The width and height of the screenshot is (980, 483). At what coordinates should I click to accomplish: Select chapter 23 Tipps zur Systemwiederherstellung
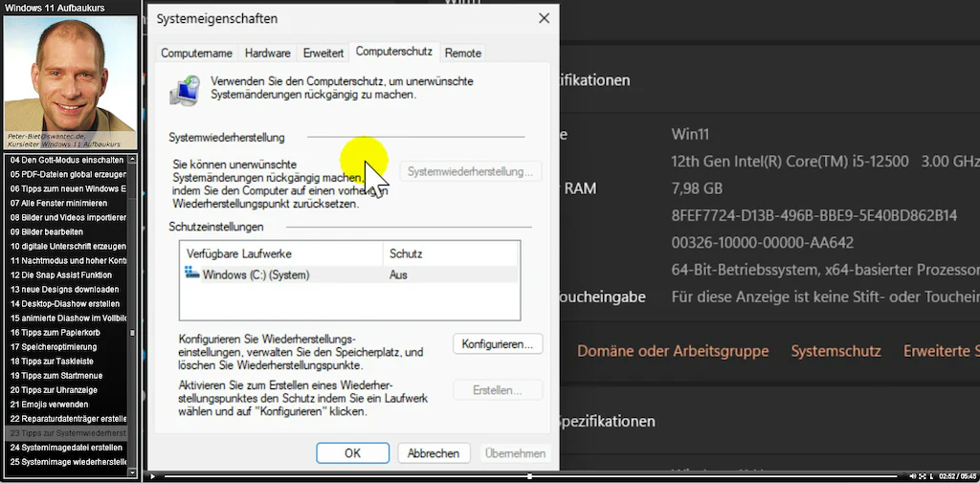click(66, 433)
